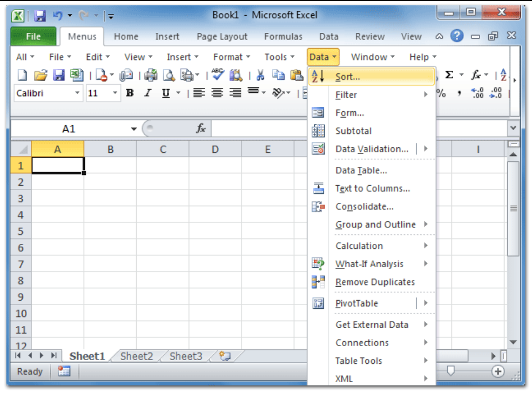Click the Consolidate... command
Image resolution: width=532 pixels, height=393 pixels.
pyautogui.click(x=373, y=207)
